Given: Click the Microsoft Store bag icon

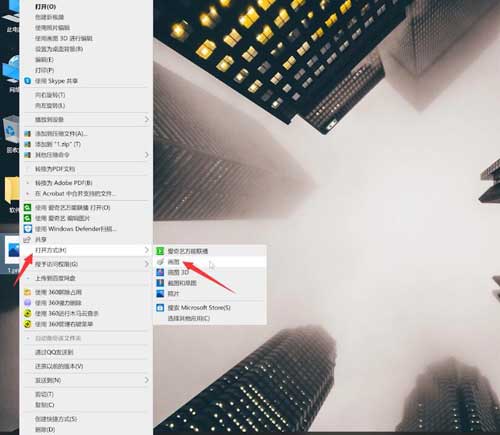Looking at the screenshot, I should coord(160,308).
